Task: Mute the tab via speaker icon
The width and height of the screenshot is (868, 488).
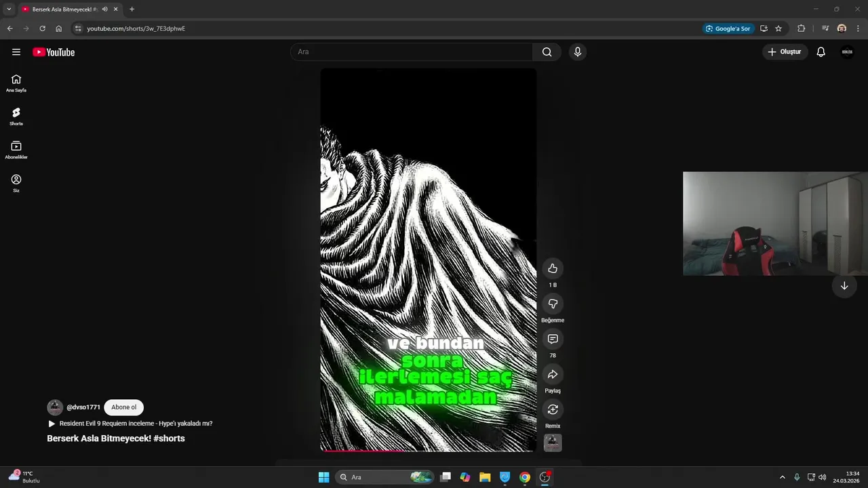Action: (x=105, y=9)
